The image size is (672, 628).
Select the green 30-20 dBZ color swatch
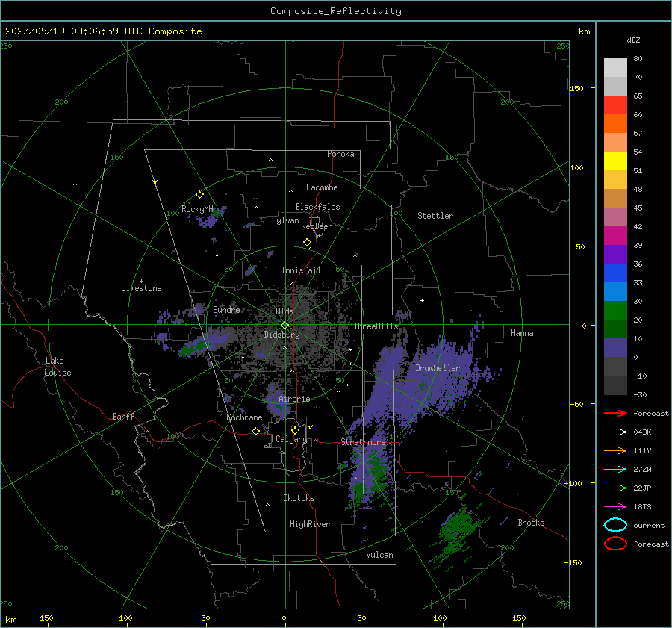pos(615,311)
